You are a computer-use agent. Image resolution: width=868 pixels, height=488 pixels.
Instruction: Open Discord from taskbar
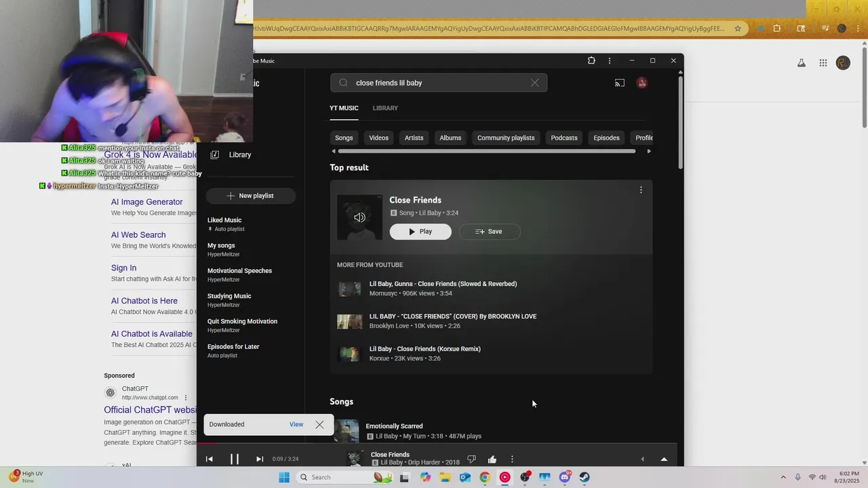564,477
